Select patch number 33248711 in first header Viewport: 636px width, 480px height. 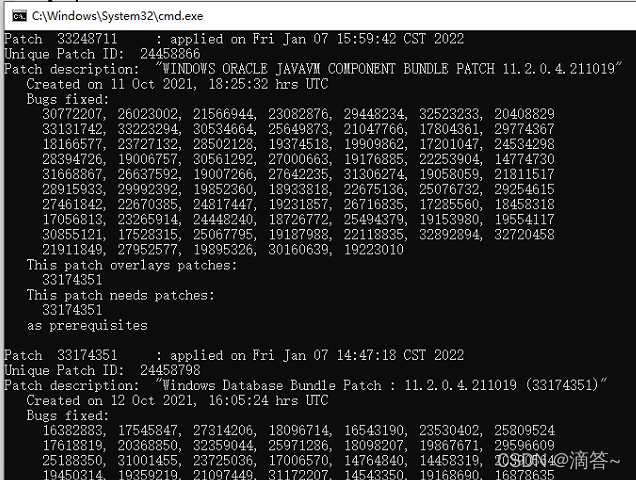(x=87, y=39)
